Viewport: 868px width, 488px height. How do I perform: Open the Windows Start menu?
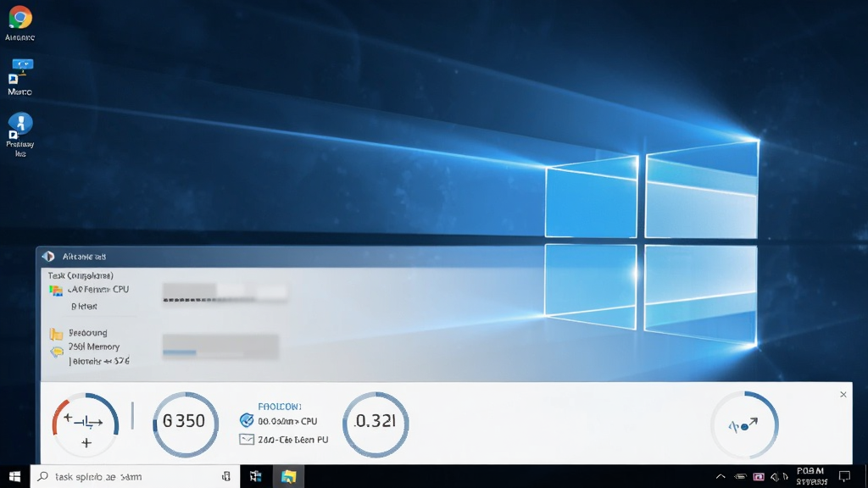[15, 476]
